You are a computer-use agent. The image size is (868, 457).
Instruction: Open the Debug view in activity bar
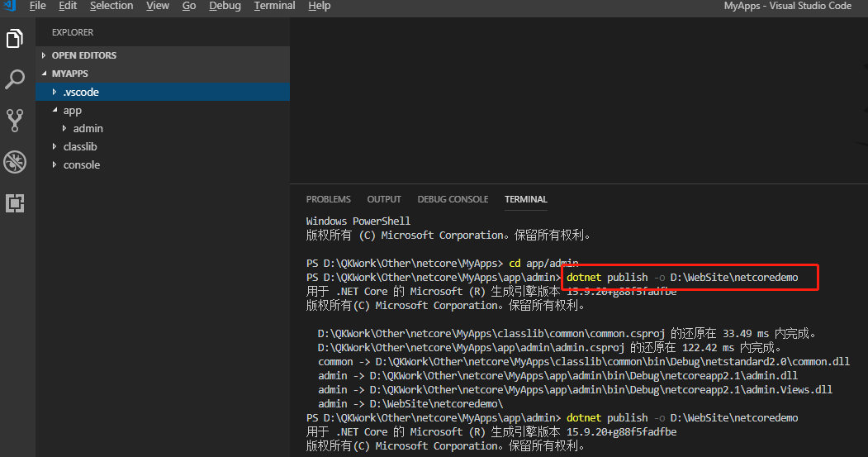click(x=15, y=162)
